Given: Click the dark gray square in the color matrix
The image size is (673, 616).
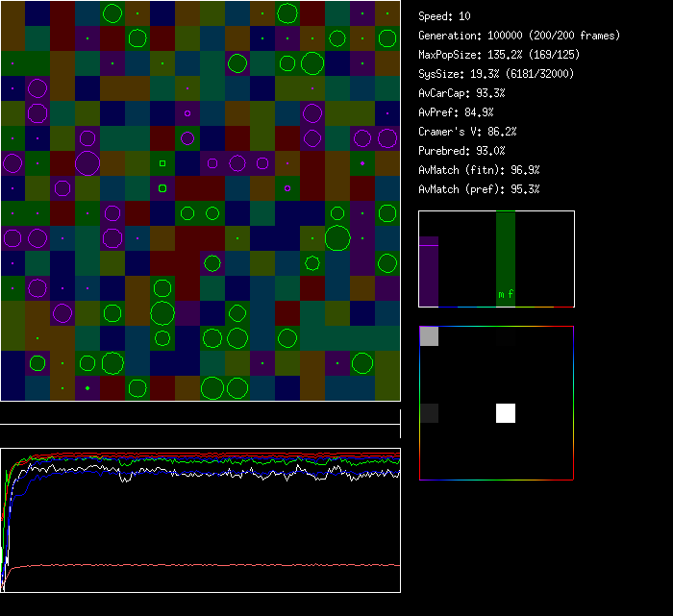Looking at the screenshot, I should click(x=430, y=413).
